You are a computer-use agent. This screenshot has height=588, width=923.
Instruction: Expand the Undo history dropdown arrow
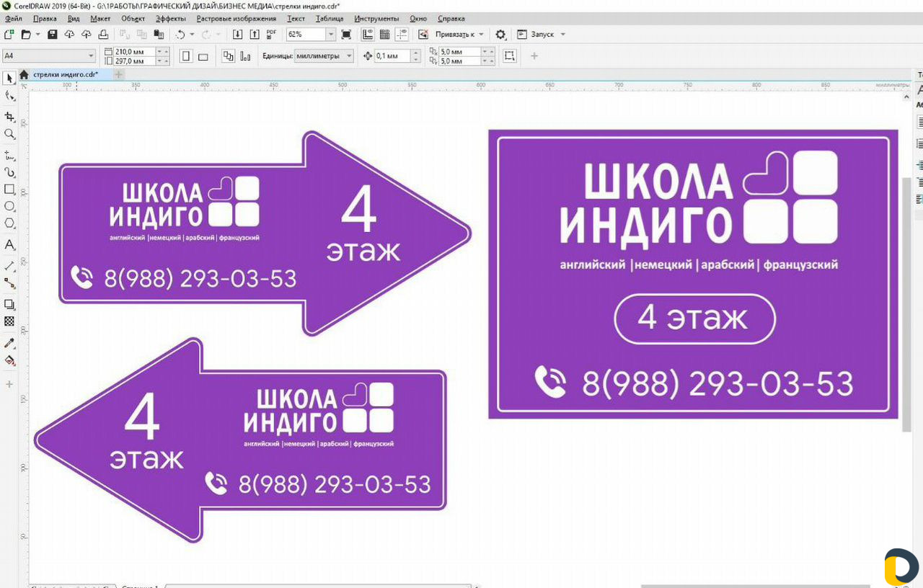192,34
